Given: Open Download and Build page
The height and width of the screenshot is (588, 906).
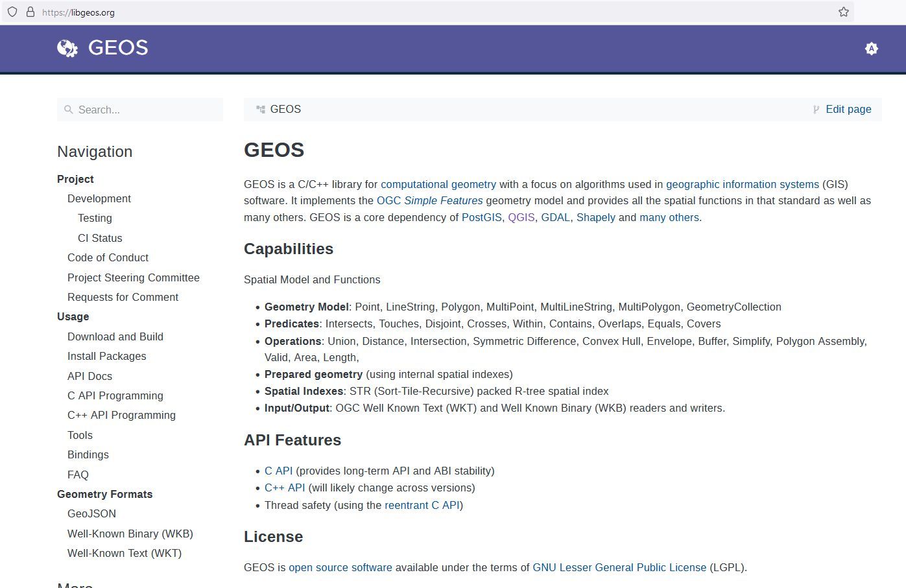Looking at the screenshot, I should coord(115,336).
